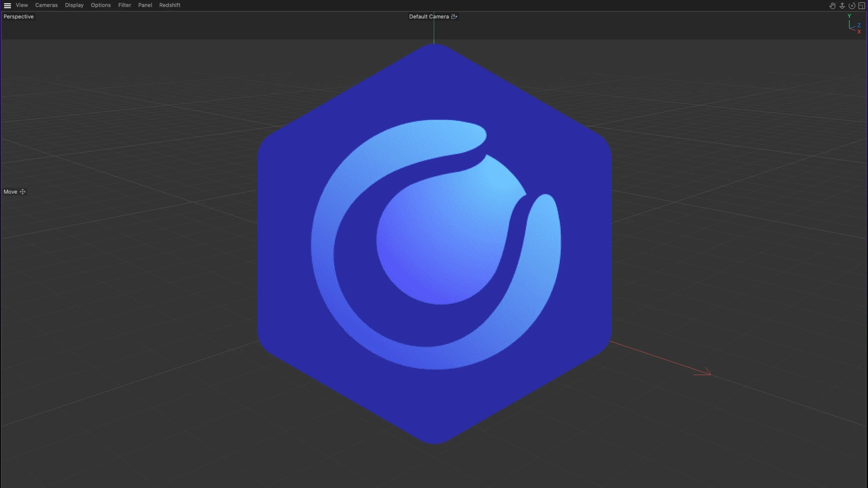
Task: Open the Panel menu
Action: coord(145,5)
